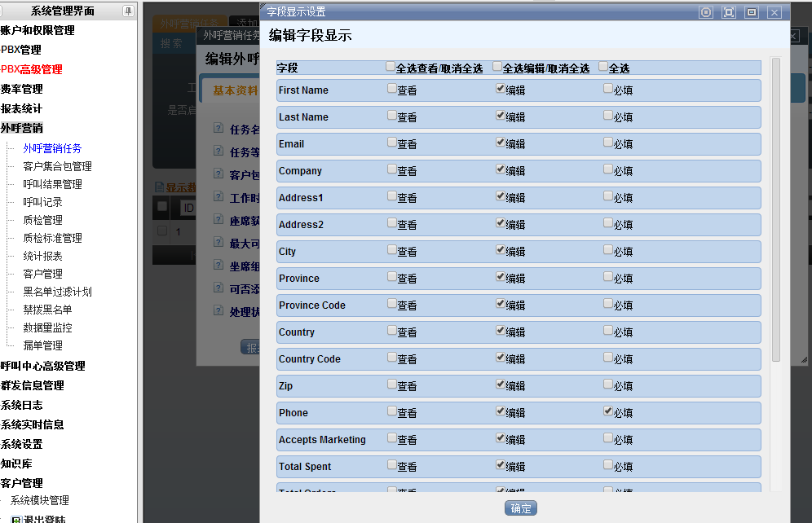812x523 pixels.
Task: Click the restore icon in the 字段显示设置 title bar
Action: (x=752, y=12)
